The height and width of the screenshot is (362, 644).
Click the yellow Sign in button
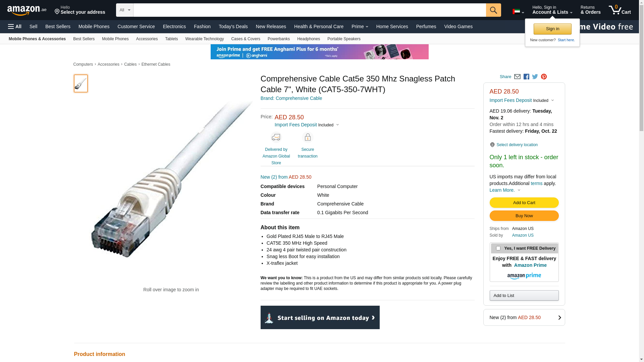pos(552,29)
